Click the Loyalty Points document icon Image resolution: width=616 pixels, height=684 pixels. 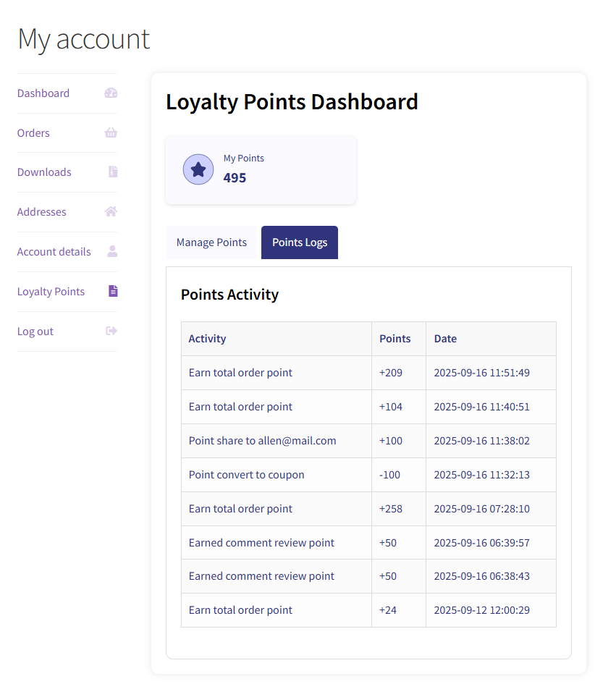coord(113,291)
